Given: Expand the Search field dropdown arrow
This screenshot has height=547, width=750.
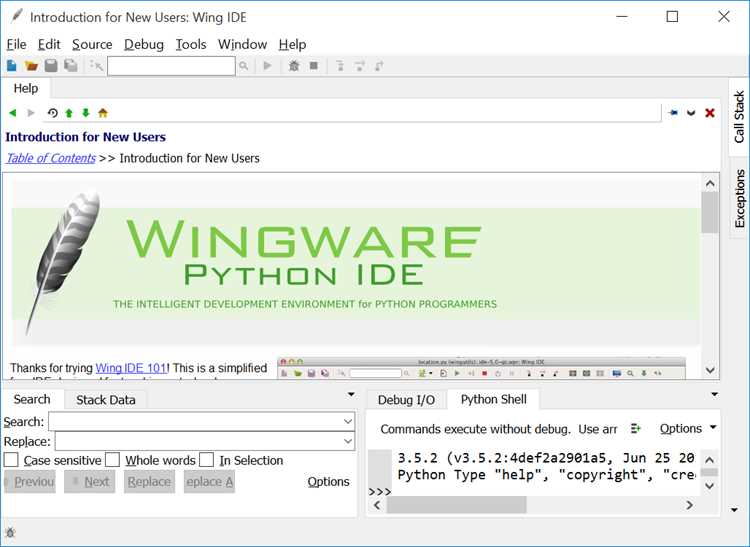Looking at the screenshot, I should tap(348, 422).
